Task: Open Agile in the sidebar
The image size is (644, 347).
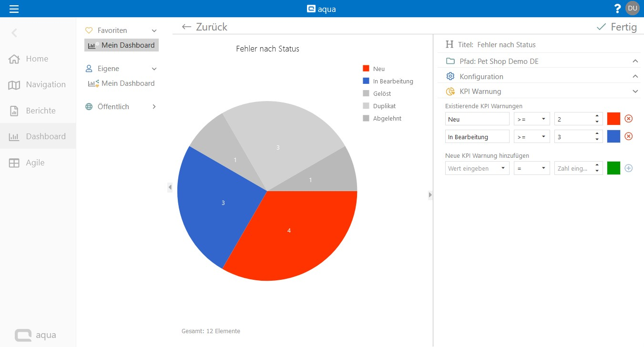Action: (x=35, y=163)
